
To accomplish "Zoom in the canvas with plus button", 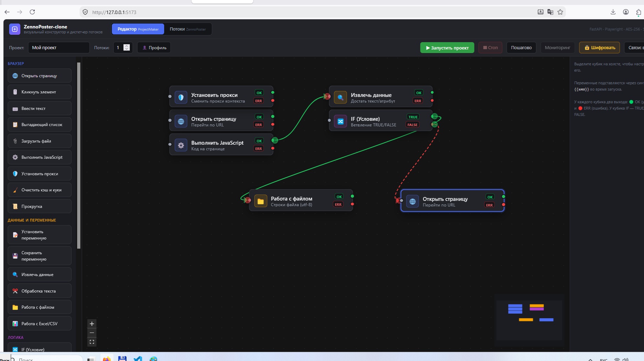I will (x=92, y=324).
